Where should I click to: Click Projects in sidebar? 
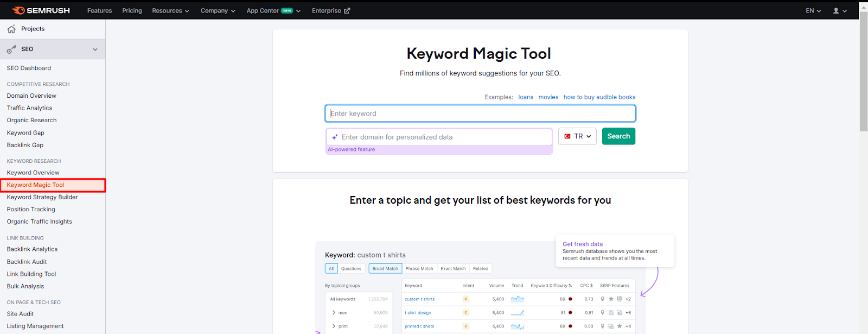(33, 29)
